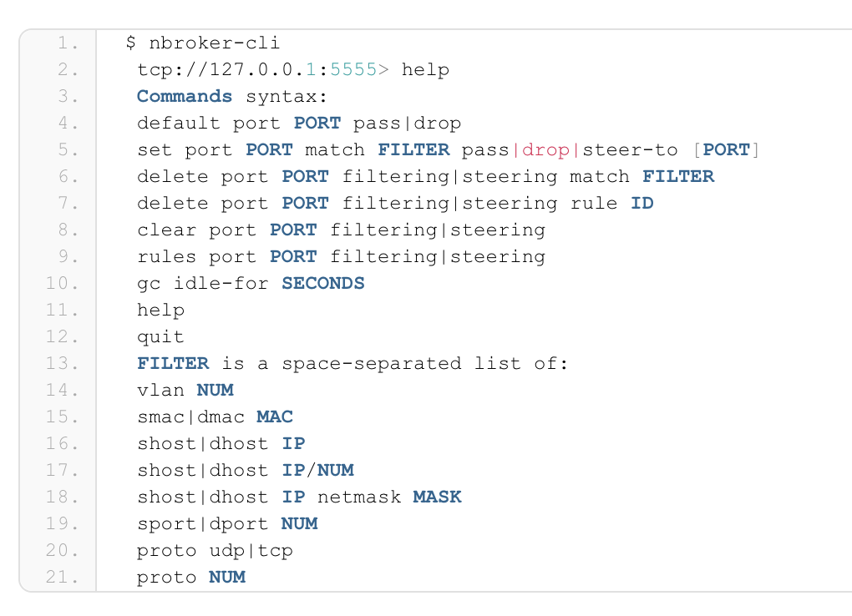Click the bold 'MAC' keyword
Image resolution: width=852 pixels, height=616 pixels.
pyautogui.click(x=275, y=417)
